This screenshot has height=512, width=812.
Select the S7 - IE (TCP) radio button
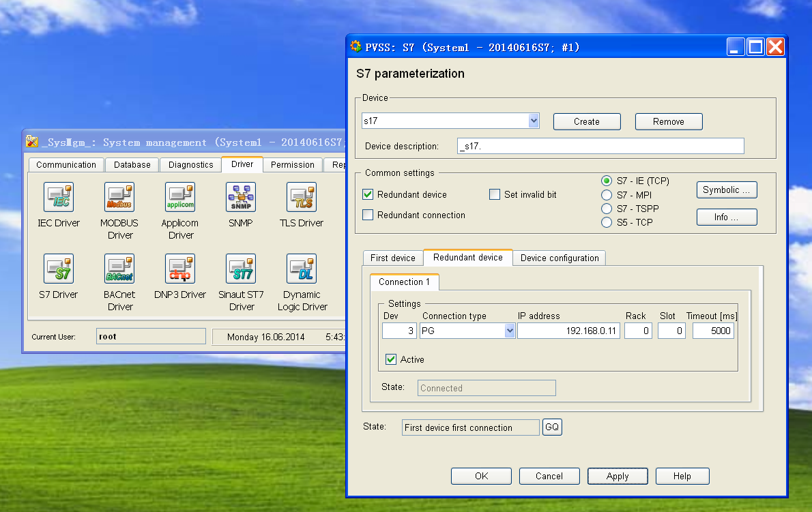607,181
